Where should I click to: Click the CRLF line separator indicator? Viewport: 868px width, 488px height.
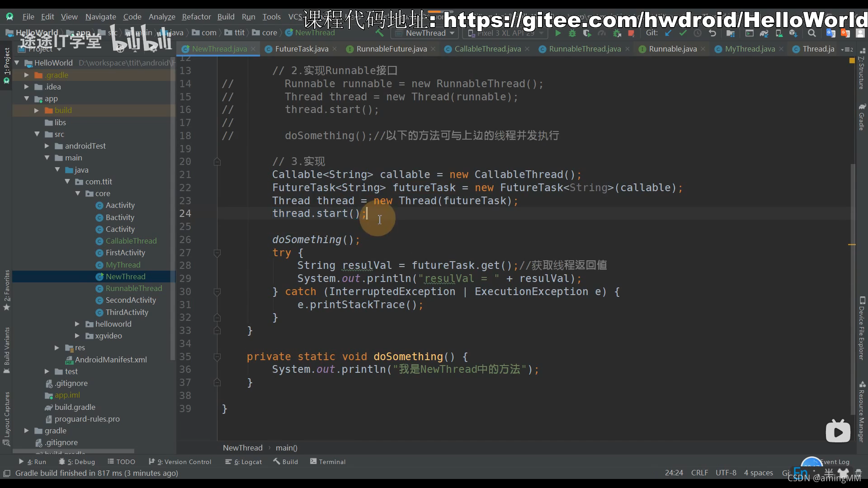[x=699, y=473]
